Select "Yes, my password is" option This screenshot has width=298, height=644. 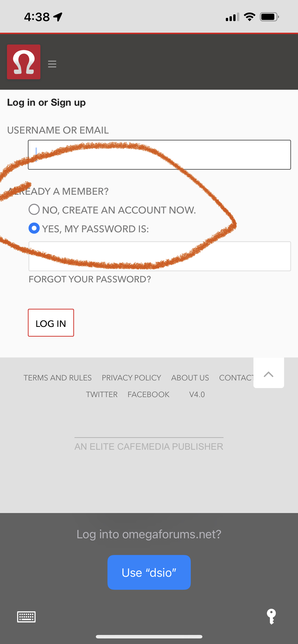34,228
